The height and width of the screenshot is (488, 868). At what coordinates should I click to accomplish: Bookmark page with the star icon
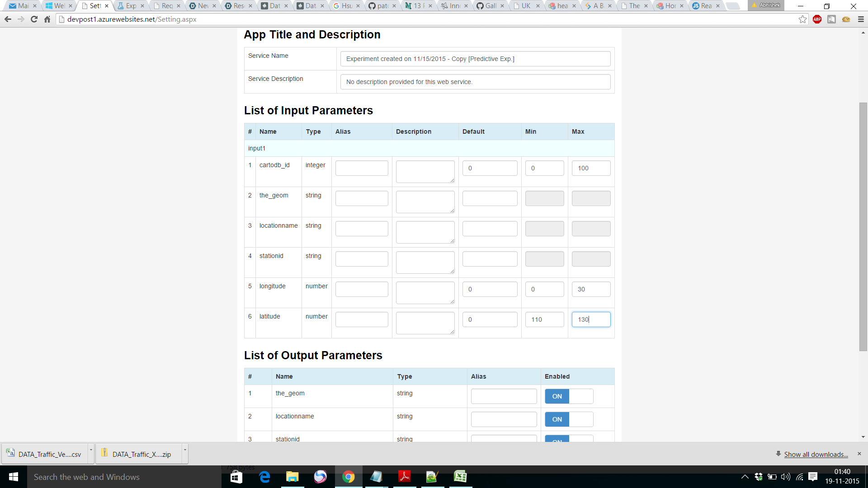coord(802,19)
